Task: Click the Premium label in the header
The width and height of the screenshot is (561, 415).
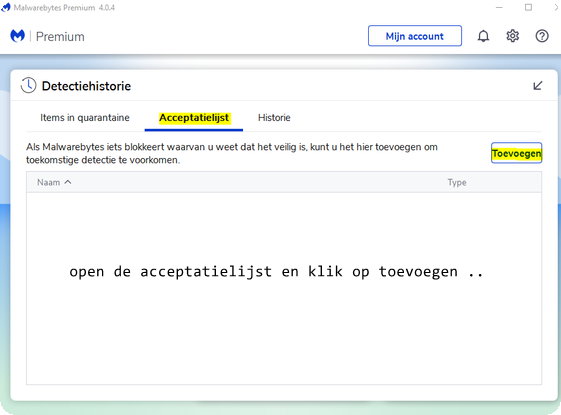Action: 60,36
